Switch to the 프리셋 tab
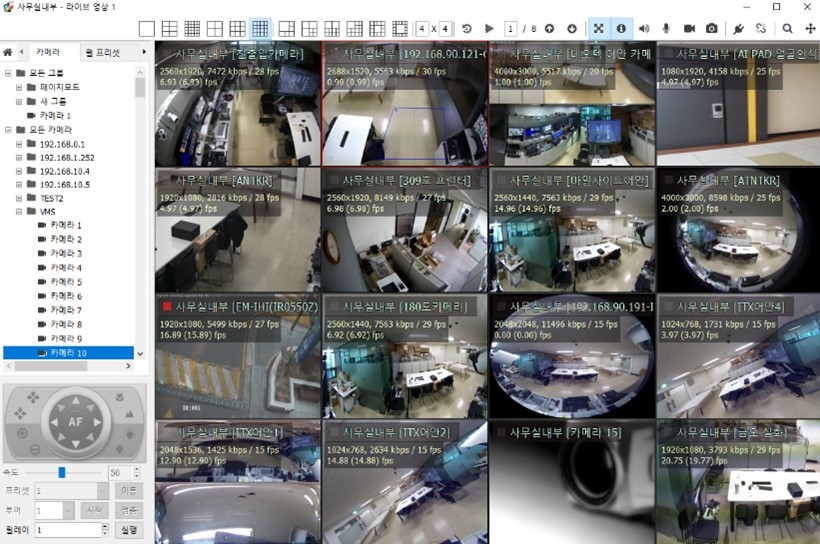 104,52
